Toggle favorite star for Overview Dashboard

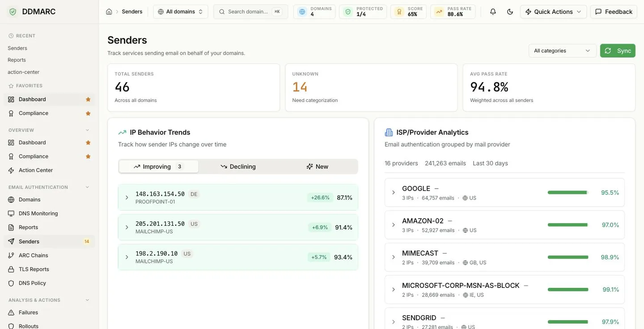[x=88, y=143]
